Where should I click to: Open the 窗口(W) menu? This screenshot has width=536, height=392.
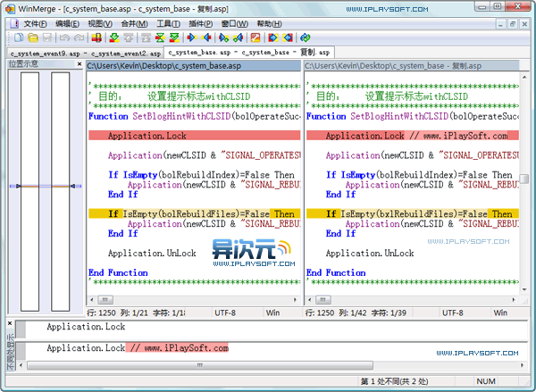tap(234, 24)
